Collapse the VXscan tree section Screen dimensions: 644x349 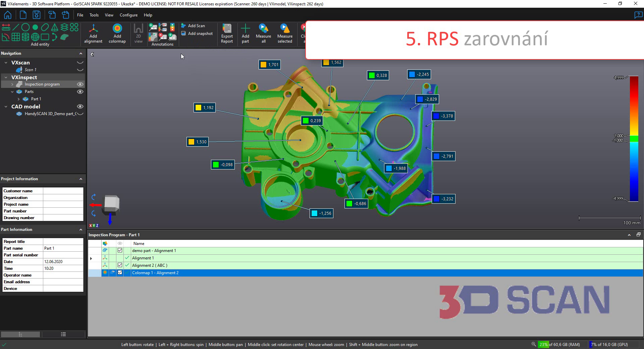6,63
